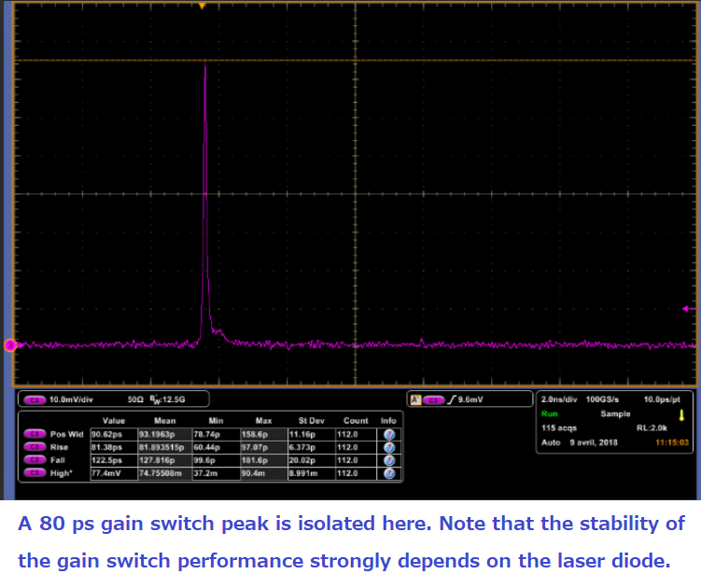Click the C3 badge next to Pos Wid
Image resolution: width=701 pixels, height=588 pixels.
tap(35, 434)
